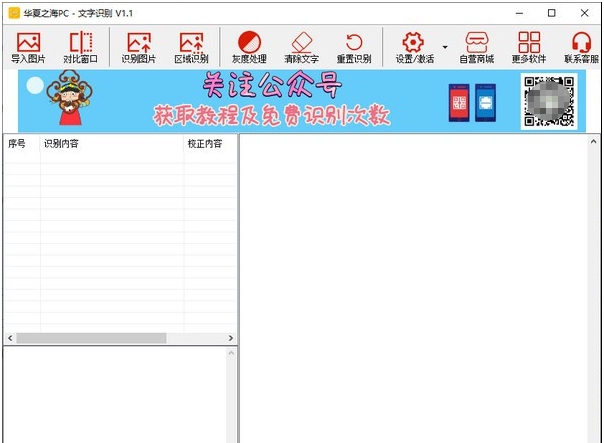The image size is (604, 443).
Task: Click 重置识别 reset recognition
Action: [x=354, y=47]
